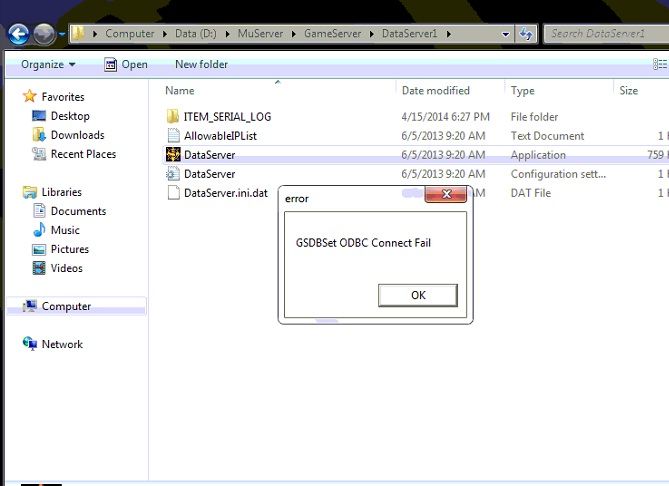Click the Back navigation arrow

(18, 35)
